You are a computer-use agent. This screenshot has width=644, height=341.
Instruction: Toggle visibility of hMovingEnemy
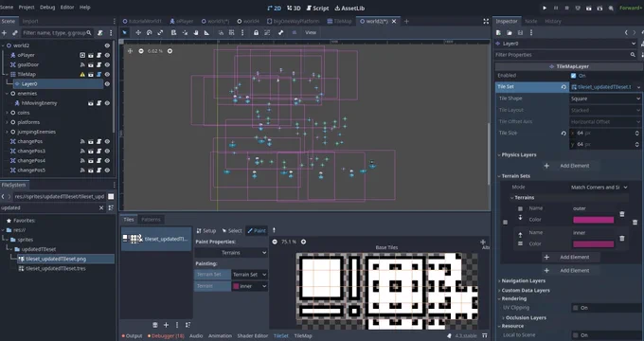pos(107,103)
